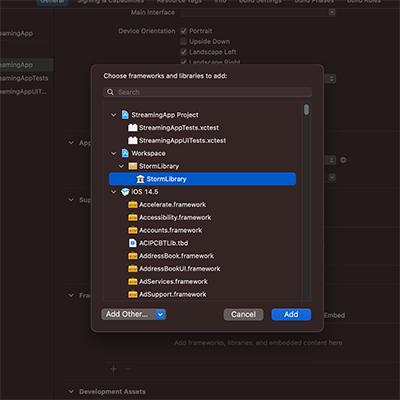Click the Accounts.framework toolbox icon
The width and height of the screenshot is (400, 400).
click(x=133, y=230)
